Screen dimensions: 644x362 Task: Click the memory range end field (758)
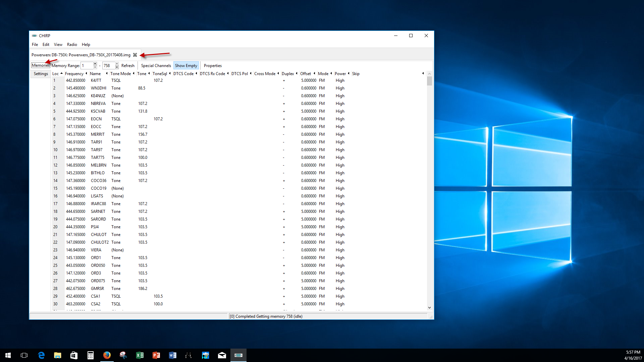(109, 66)
